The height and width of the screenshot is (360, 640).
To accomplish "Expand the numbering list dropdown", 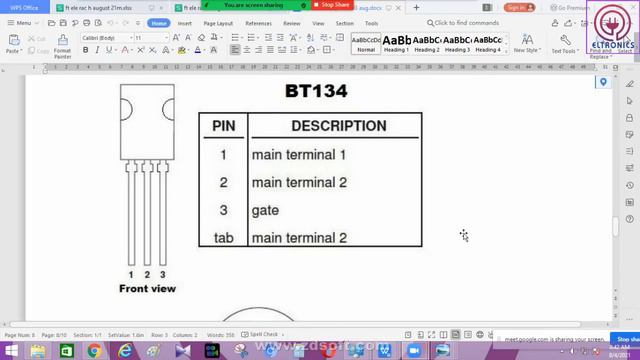I will [x=258, y=38].
